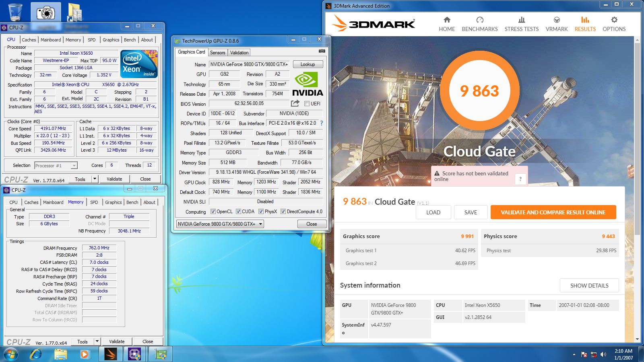Image resolution: width=644 pixels, height=362 pixels.
Task: Click the Action Center flag tray icon
Action: tap(584, 354)
